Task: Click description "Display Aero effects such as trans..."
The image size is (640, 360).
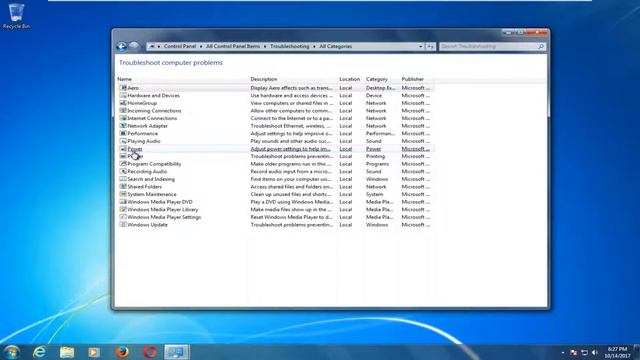Action: [291, 88]
